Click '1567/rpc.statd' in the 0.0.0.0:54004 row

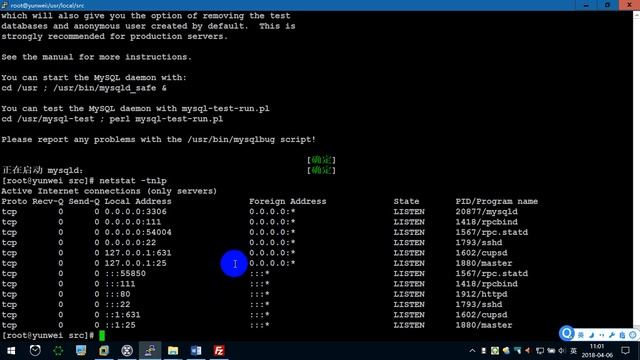[492, 232]
